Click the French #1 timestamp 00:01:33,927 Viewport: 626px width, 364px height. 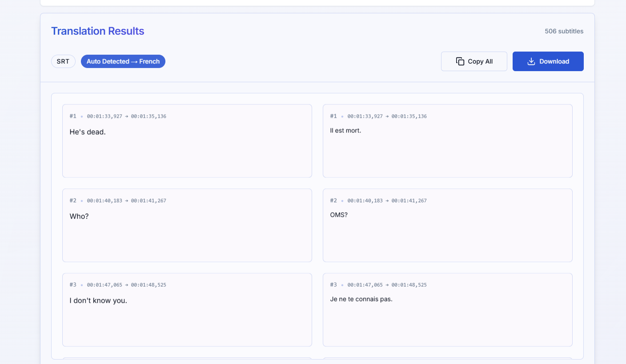(365, 116)
